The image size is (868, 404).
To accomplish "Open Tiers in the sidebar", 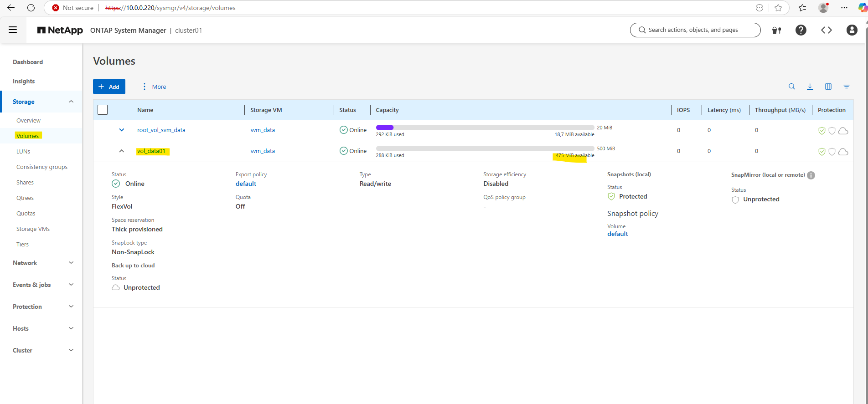I will [22, 244].
